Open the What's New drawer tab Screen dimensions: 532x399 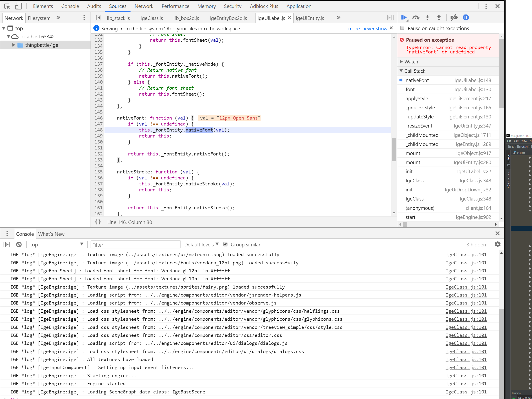point(51,234)
